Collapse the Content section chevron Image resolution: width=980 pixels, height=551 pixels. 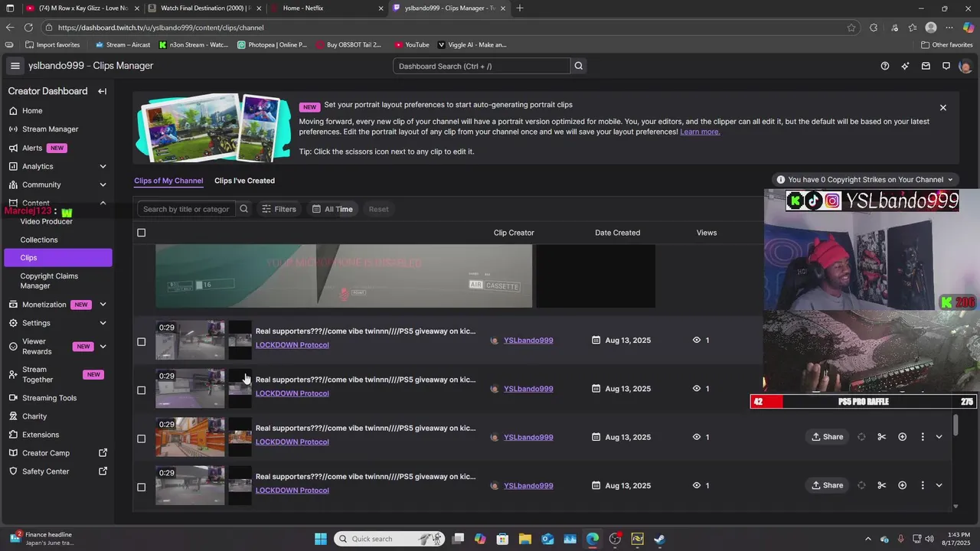(x=103, y=203)
